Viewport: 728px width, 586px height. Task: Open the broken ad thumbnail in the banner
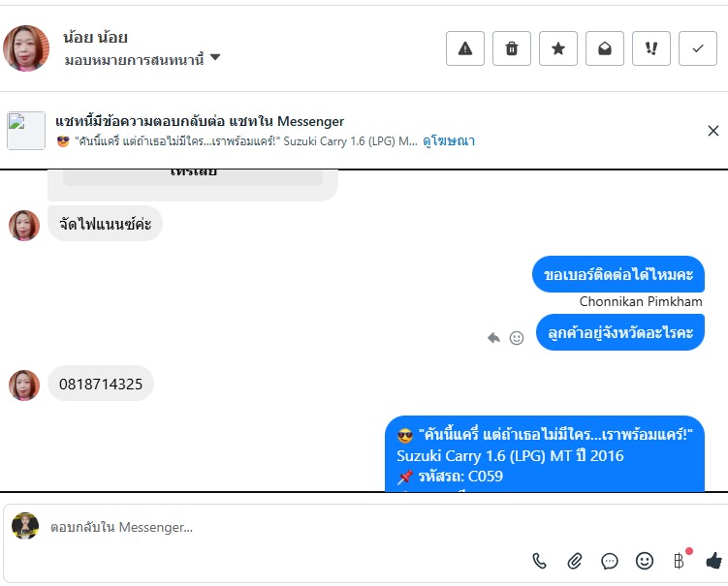26,131
